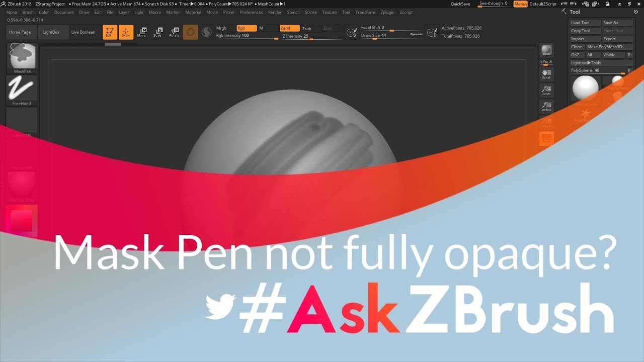Adjust the Focal Shift slider
The image size is (644, 362).
[391, 28]
